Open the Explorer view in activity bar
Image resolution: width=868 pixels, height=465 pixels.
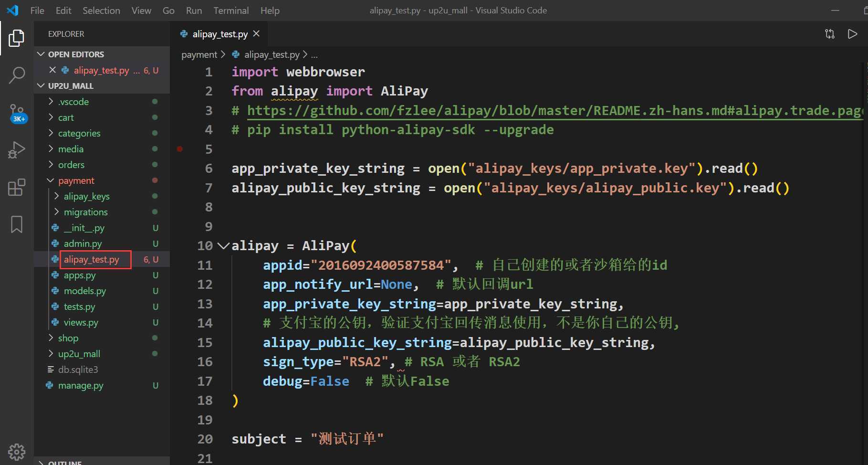(17, 38)
